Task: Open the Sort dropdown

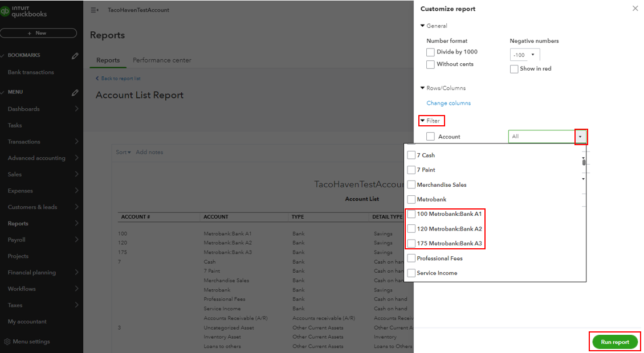Action: 123,152
